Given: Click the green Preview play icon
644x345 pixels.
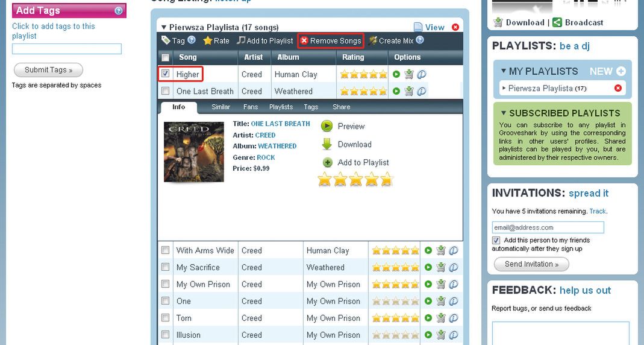Looking at the screenshot, I should tap(327, 126).
